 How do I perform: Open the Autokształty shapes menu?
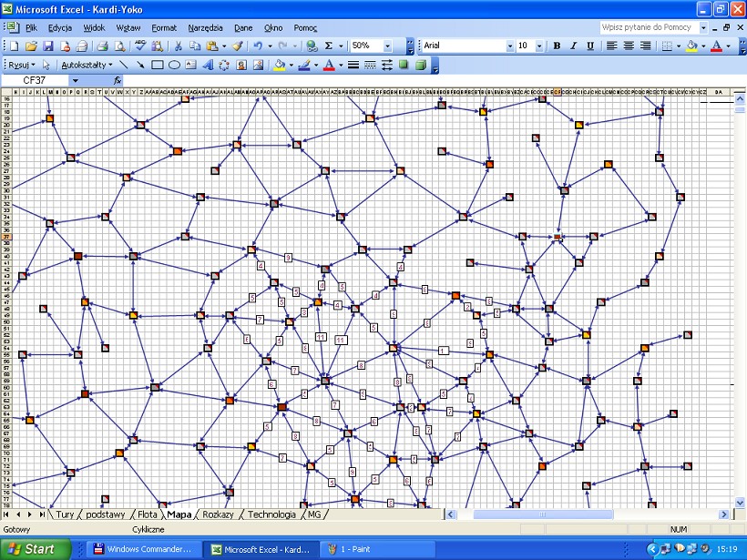87,65
